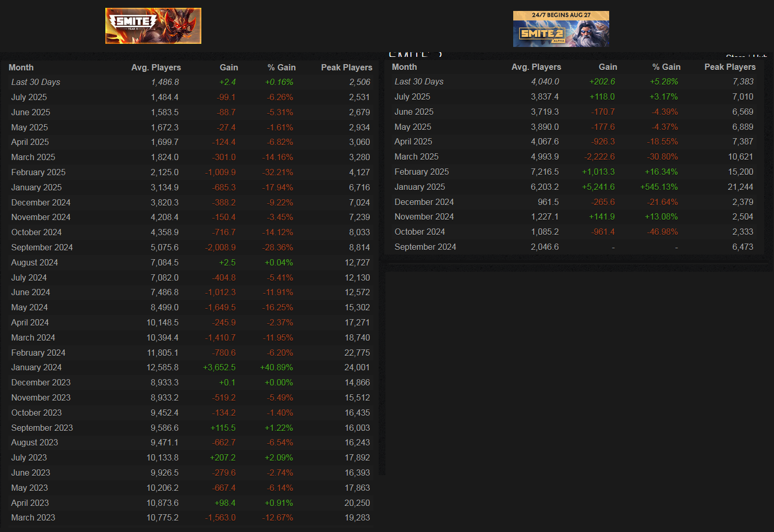This screenshot has height=532, width=774.
Task: Click the December 2023 month label
Action: tap(41, 382)
